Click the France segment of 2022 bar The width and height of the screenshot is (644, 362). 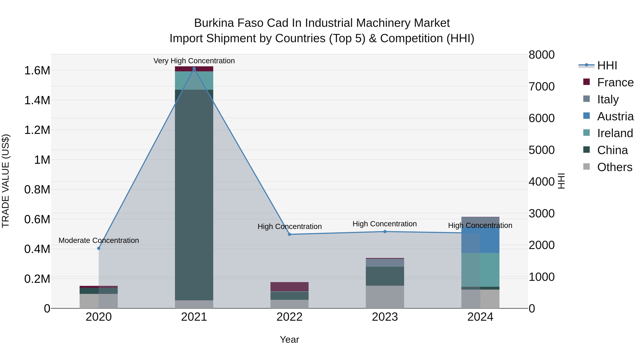coord(289,287)
